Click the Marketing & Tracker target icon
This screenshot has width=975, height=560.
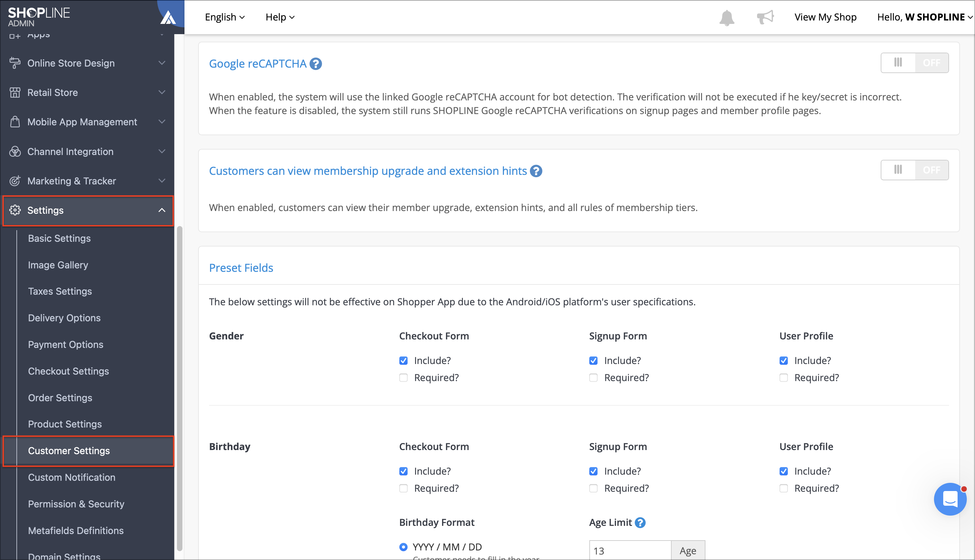[15, 181]
